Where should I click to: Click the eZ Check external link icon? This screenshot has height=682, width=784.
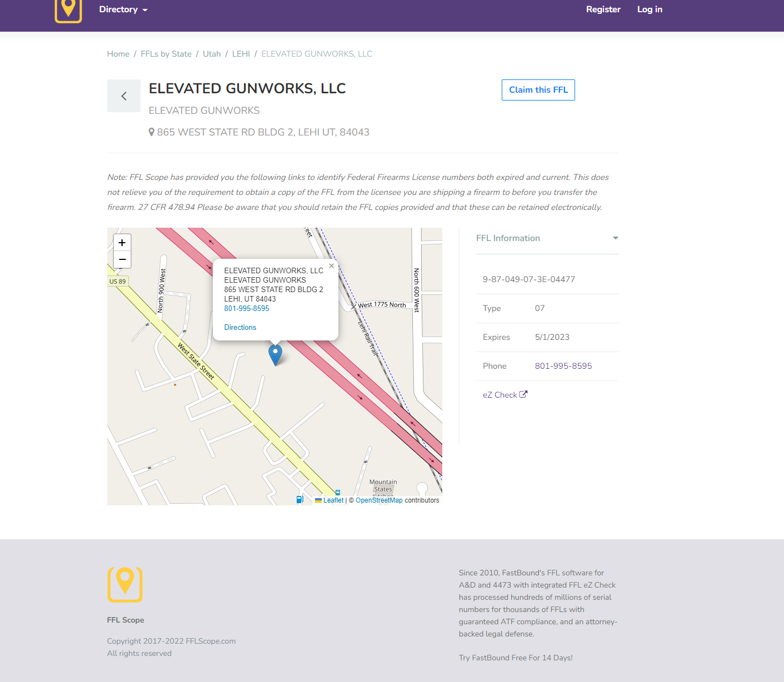523,394
